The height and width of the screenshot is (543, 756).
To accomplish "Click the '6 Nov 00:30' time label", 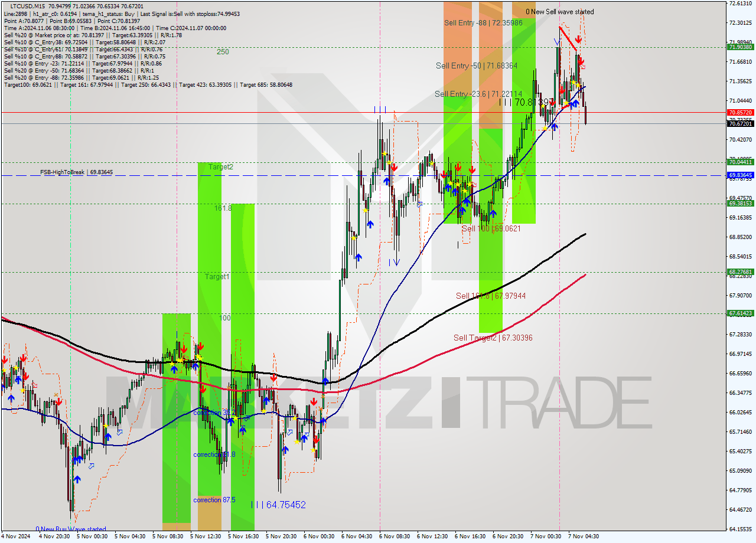I will pyautogui.click(x=319, y=537).
